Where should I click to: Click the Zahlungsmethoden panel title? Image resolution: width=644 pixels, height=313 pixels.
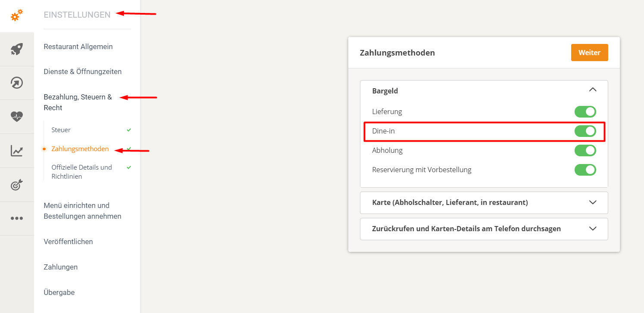(x=397, y=53)
